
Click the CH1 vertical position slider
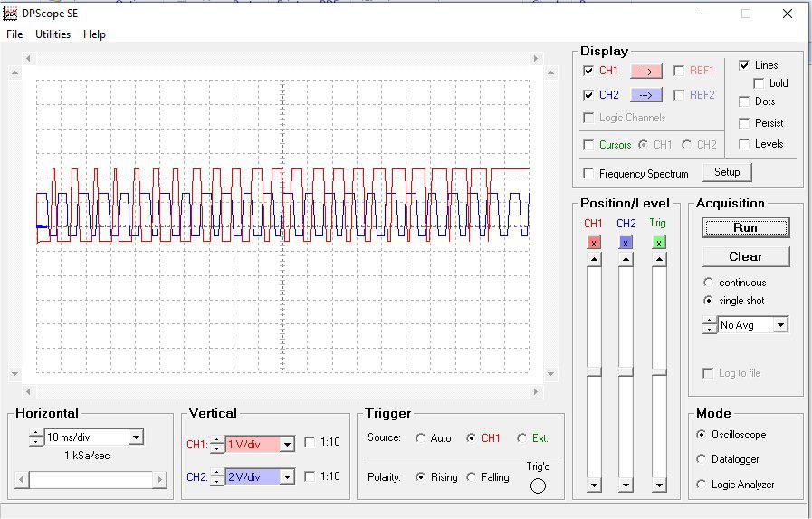click(x=594, y=371)
